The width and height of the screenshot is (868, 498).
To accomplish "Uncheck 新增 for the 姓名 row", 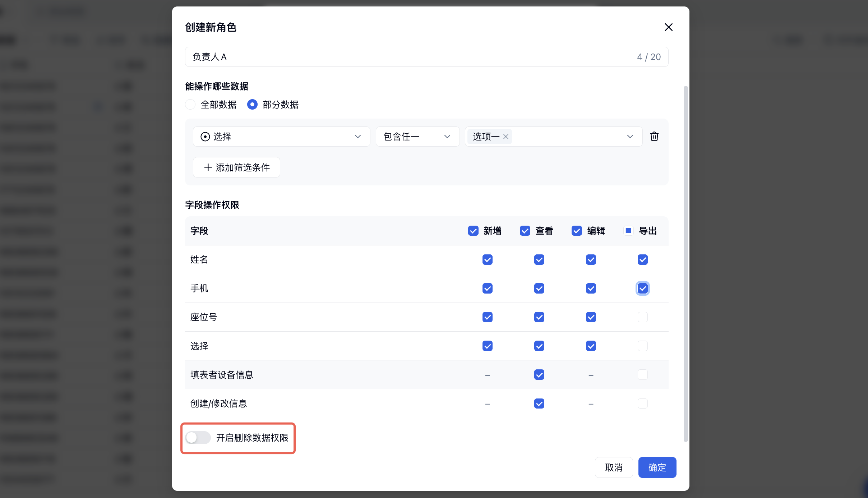I will pos(488,259).
